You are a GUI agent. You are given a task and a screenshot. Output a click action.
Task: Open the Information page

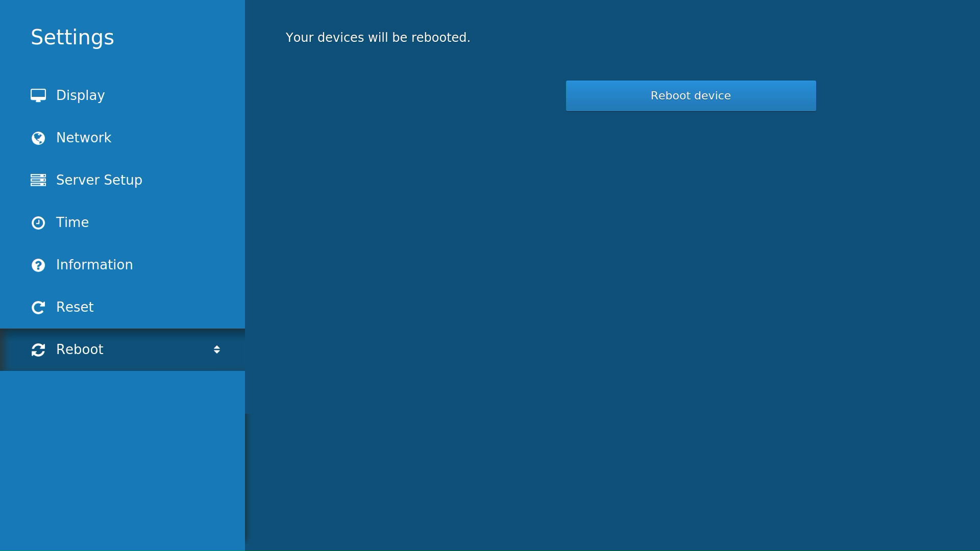click(94, 265)
